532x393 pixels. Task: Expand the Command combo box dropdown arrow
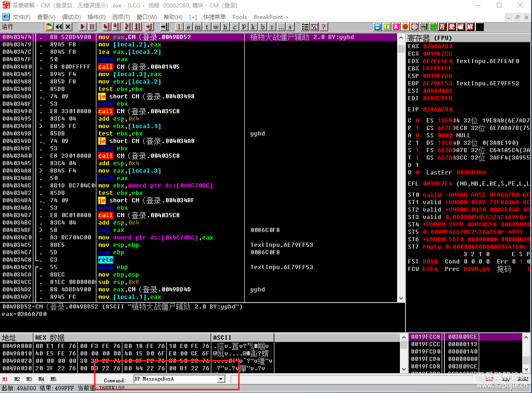pyautogui.click(x=221, y=379)
